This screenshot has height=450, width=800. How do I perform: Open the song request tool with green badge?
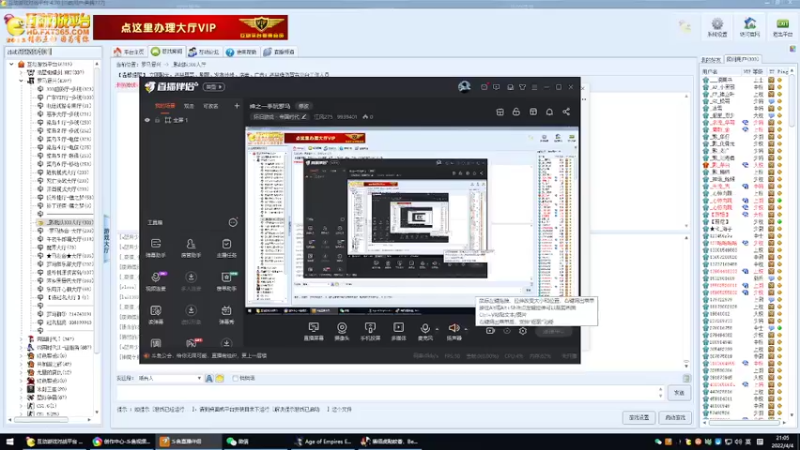coord(227,281)
